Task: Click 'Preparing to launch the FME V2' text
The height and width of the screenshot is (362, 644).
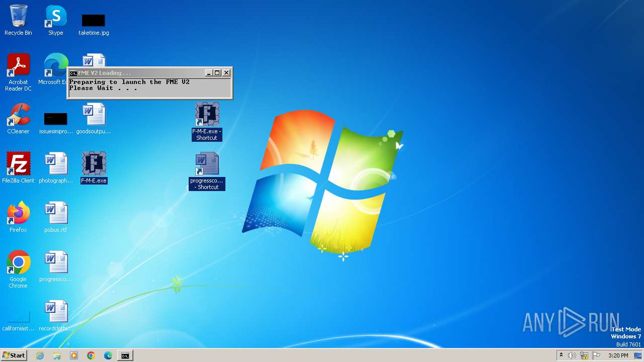Action: point(129,82)
